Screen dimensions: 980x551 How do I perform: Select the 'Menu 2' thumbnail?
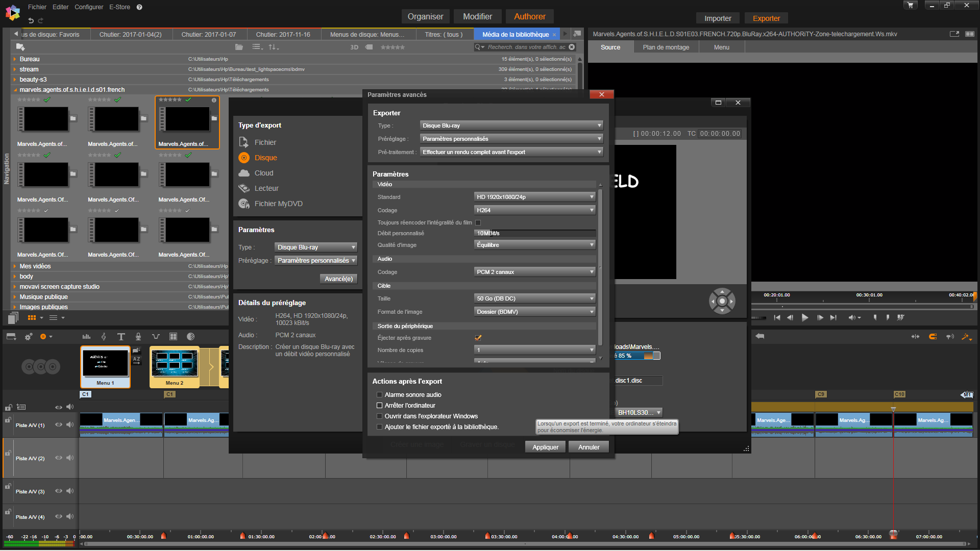pos(174,367)
